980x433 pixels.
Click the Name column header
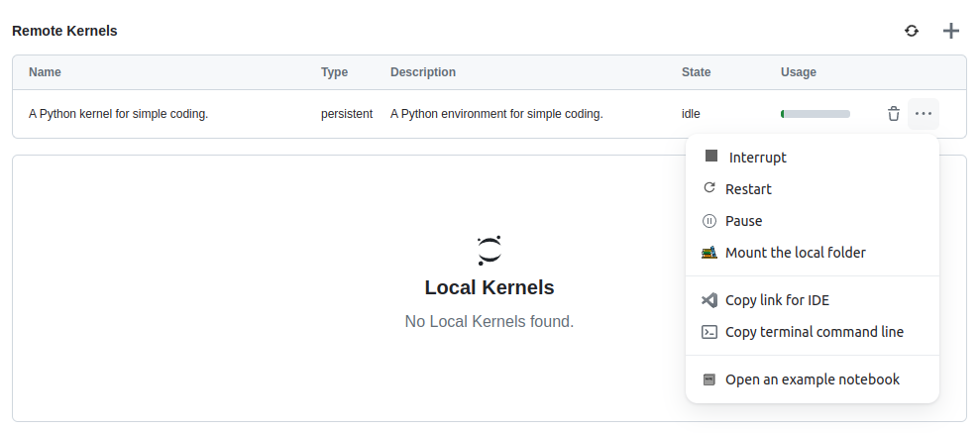pyautogui.click(x=45, y=72)
